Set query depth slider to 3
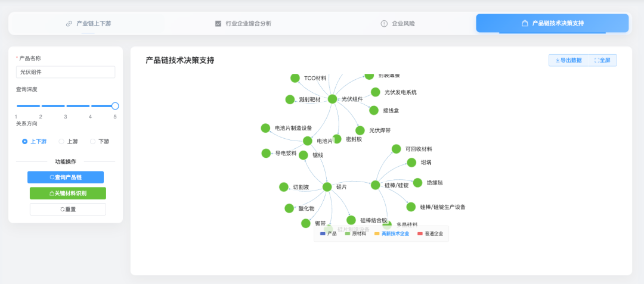The width and height of the screenshot is (644, 284). click(x=66, y=106)
